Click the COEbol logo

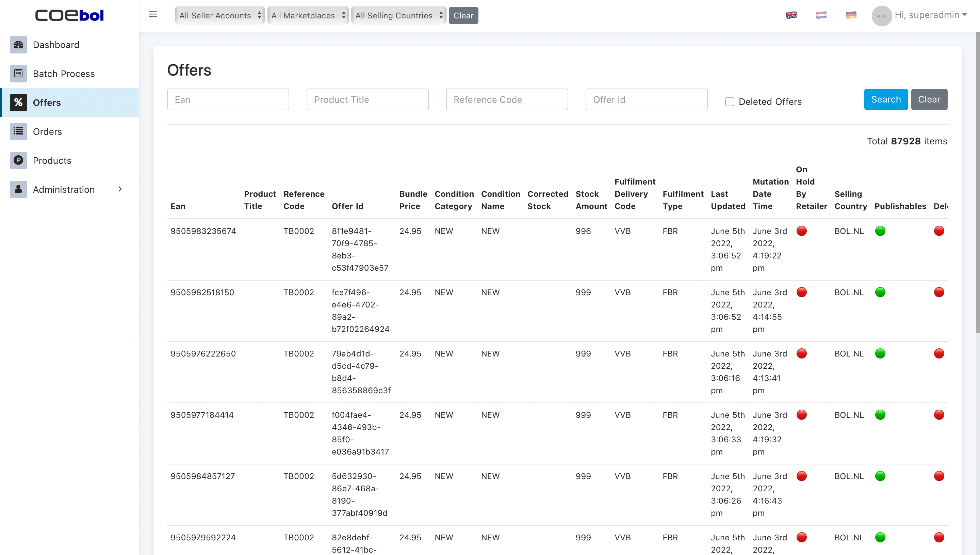69,15
